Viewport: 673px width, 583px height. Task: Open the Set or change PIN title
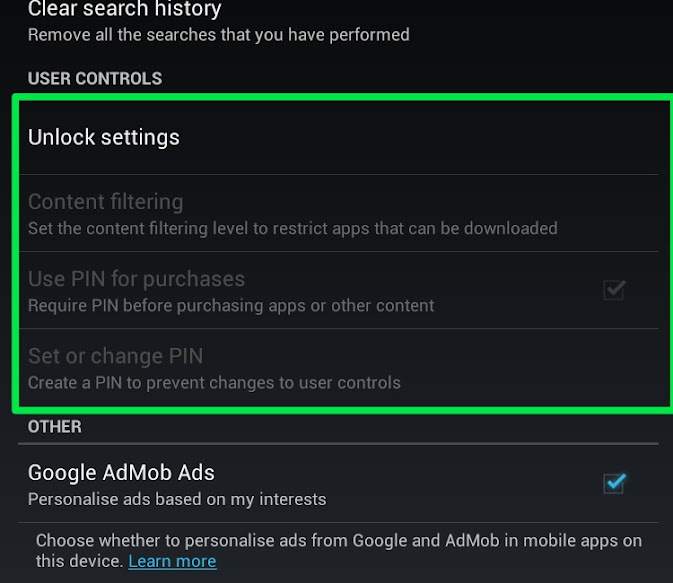pyautogui.click(x=115, y=356)
